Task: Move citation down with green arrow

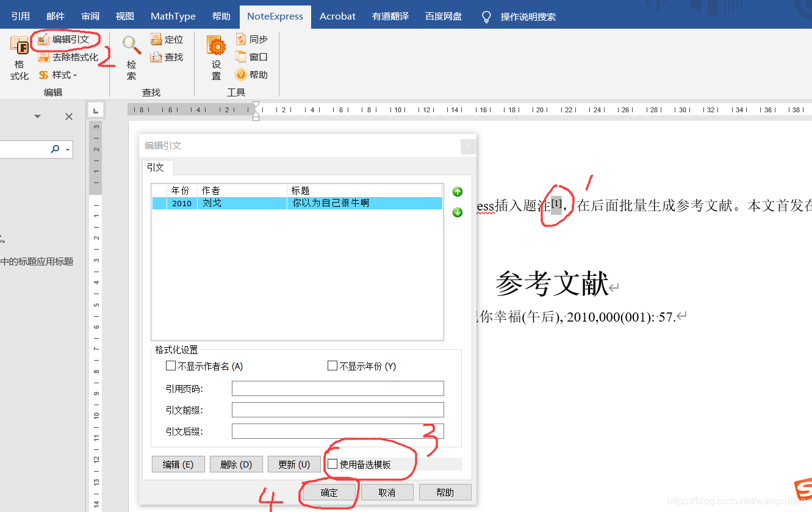Action: tap(458, 212)
